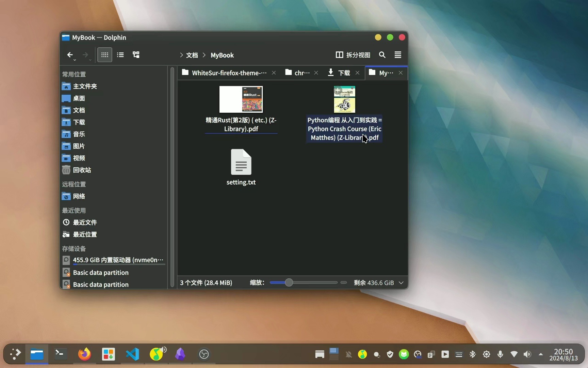Switch to icons view mode

[105, 55]
